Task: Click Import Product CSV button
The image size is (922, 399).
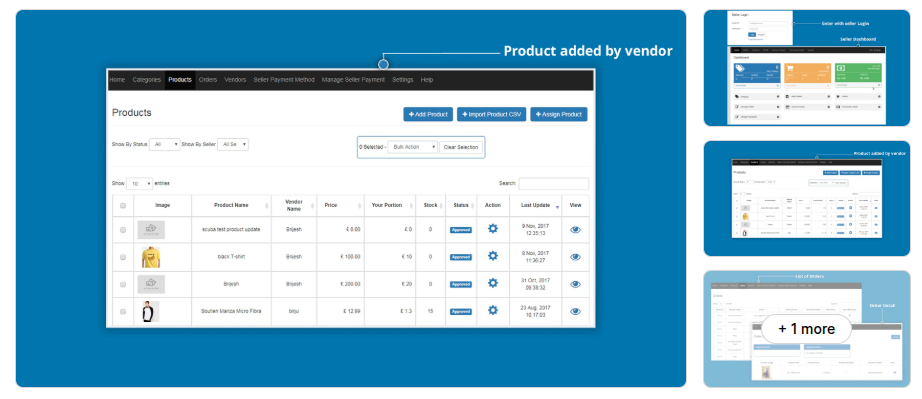Action: pyautogui.click(x=492, y=115)
